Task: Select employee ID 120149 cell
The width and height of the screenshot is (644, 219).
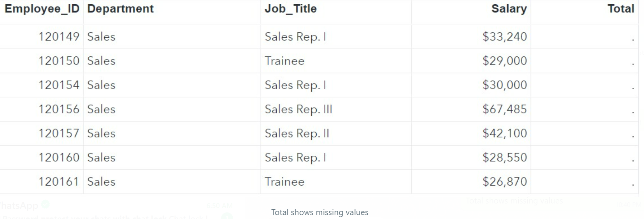Action: (x=59, y=37)
